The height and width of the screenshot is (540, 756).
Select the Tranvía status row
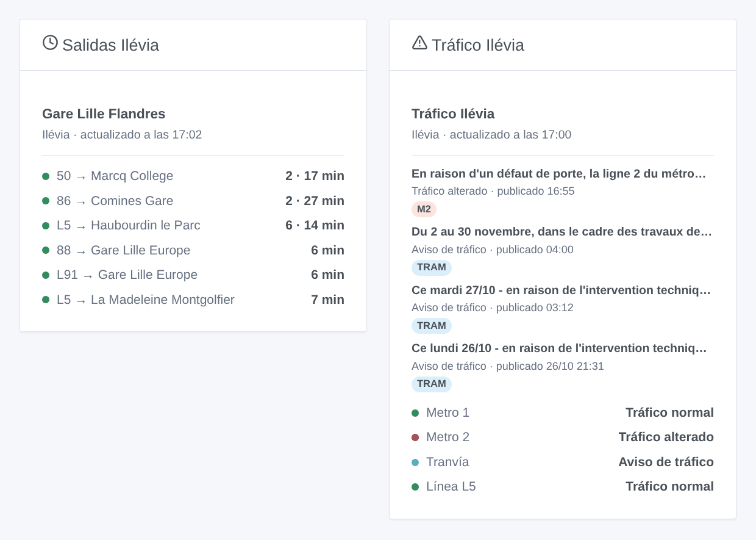563,463
